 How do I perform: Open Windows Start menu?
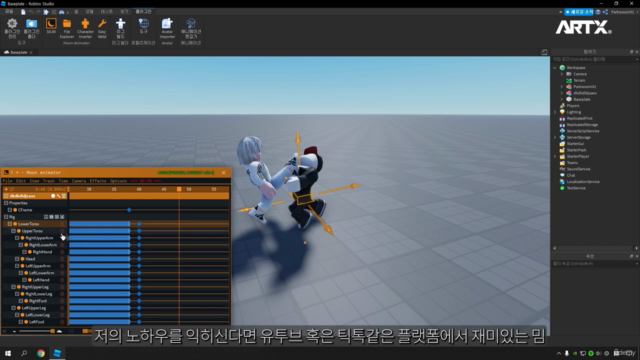pos(8,353)
